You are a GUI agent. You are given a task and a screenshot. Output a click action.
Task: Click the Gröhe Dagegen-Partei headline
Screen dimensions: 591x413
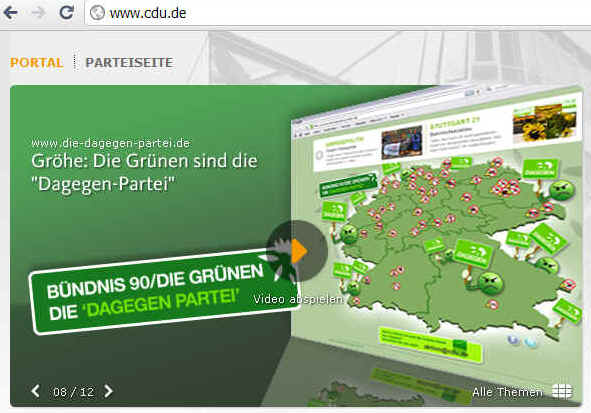click(x=144, y=172)
